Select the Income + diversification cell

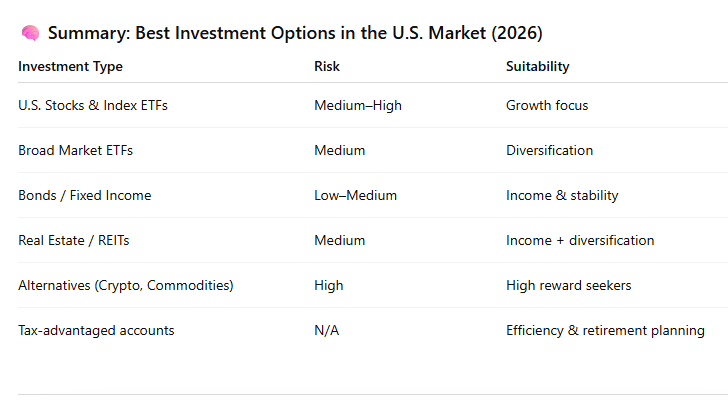pos(580,240)
